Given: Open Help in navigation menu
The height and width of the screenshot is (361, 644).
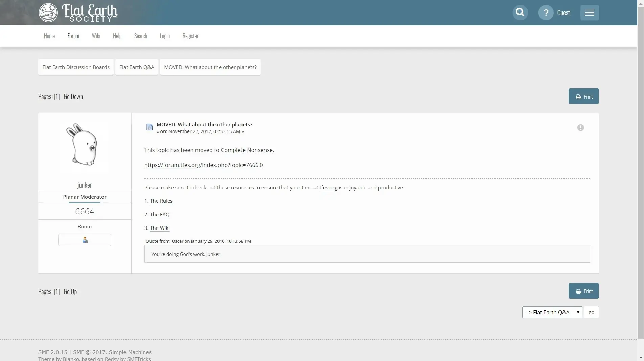Looking at the screenshot, I should 117,36.
